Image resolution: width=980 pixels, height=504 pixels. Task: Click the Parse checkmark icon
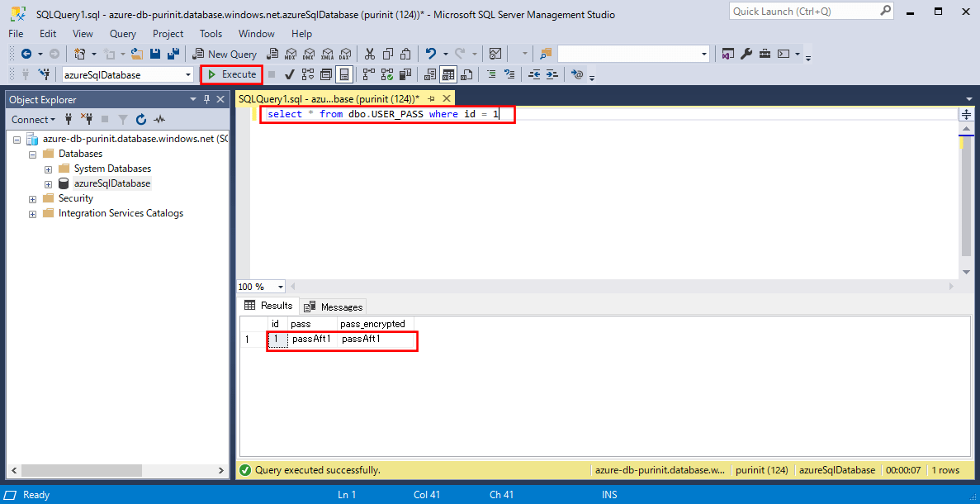tap(289, 75)
